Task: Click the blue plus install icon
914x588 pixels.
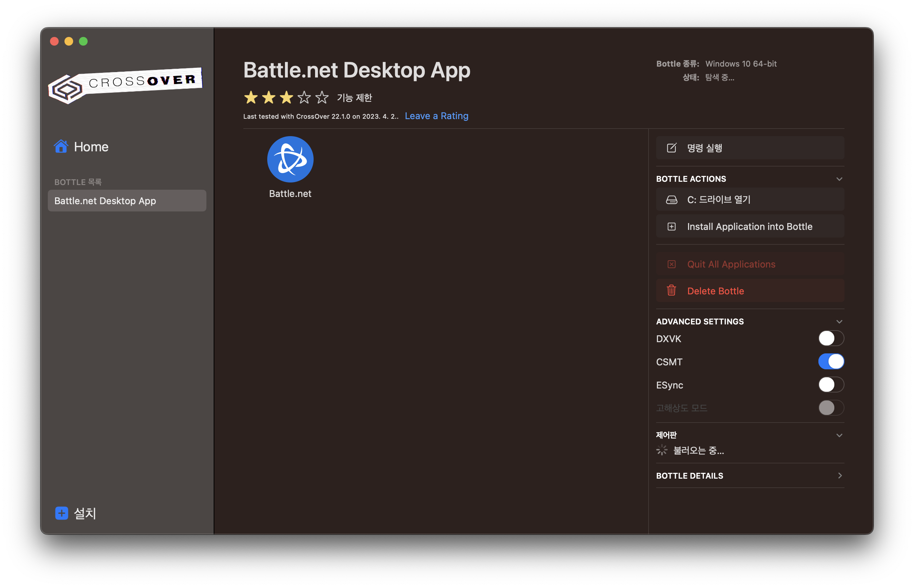Action: point(62,513)
